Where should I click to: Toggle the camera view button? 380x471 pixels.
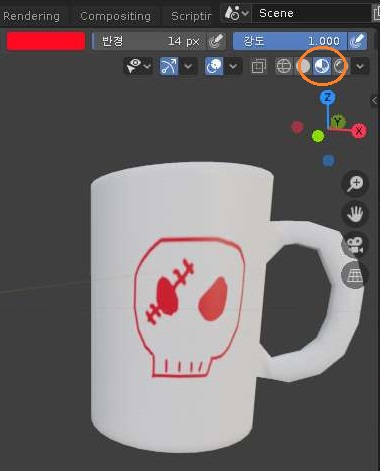(355, 244)
